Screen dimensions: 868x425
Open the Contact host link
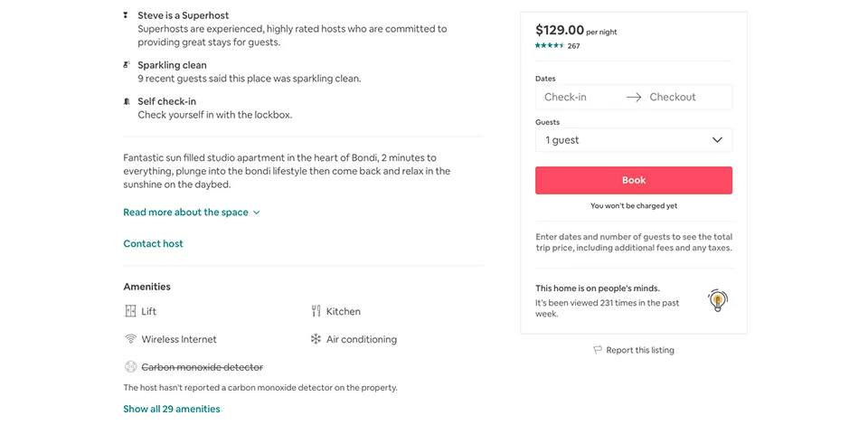pos(153,243)
